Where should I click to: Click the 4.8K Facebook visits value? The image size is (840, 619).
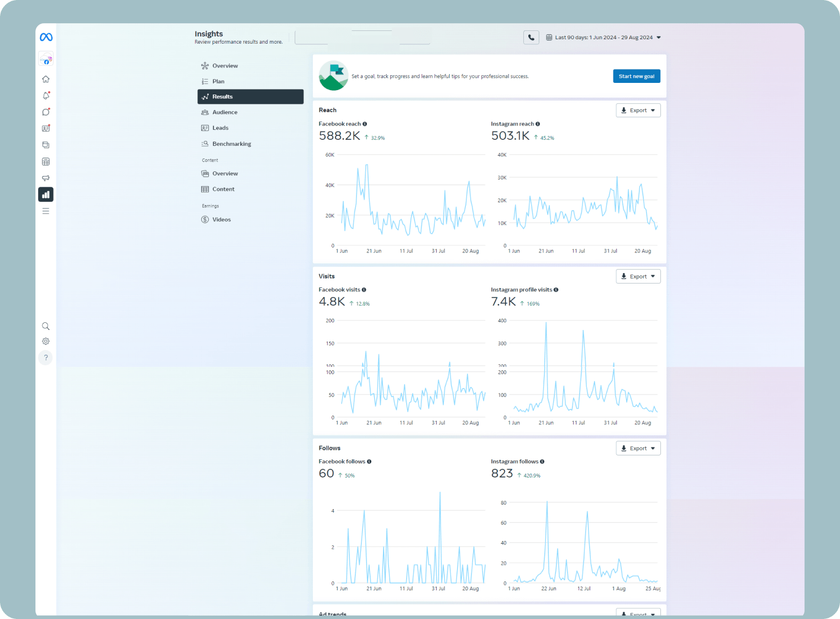332,302
